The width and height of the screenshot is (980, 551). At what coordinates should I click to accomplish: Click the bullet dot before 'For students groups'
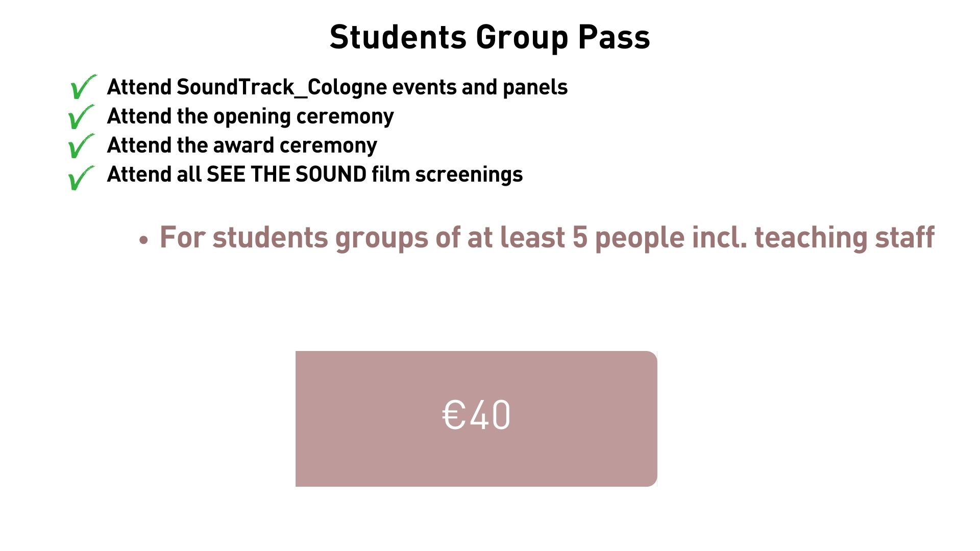(143, 240)
